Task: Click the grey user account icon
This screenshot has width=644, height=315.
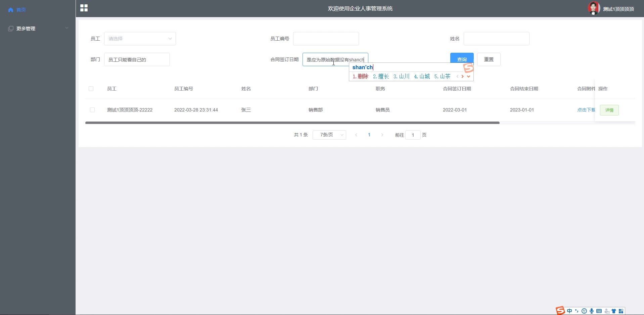Action: pos(607,311)
